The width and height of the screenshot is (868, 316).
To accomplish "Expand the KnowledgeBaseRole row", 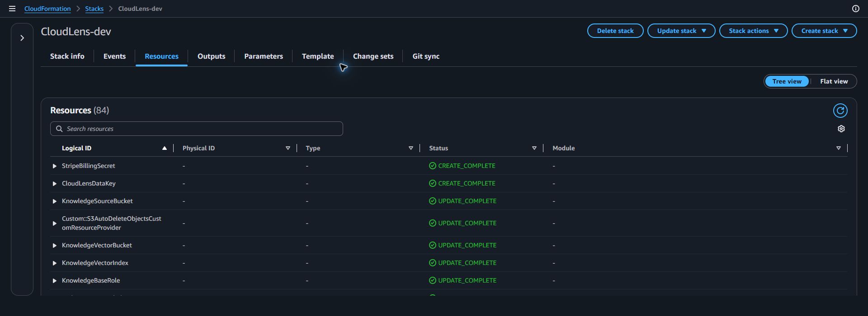I will pos(55,281).
